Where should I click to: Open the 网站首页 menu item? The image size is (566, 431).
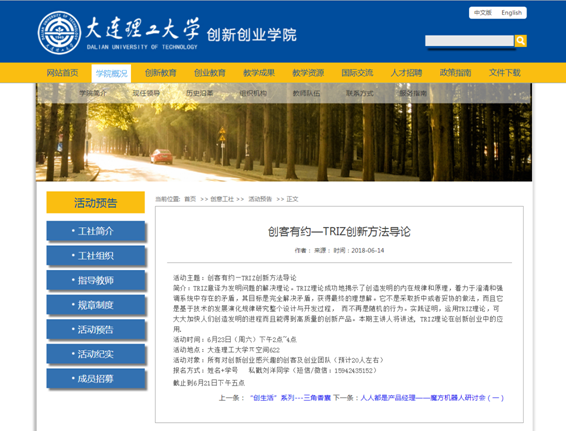click(62, 73)
